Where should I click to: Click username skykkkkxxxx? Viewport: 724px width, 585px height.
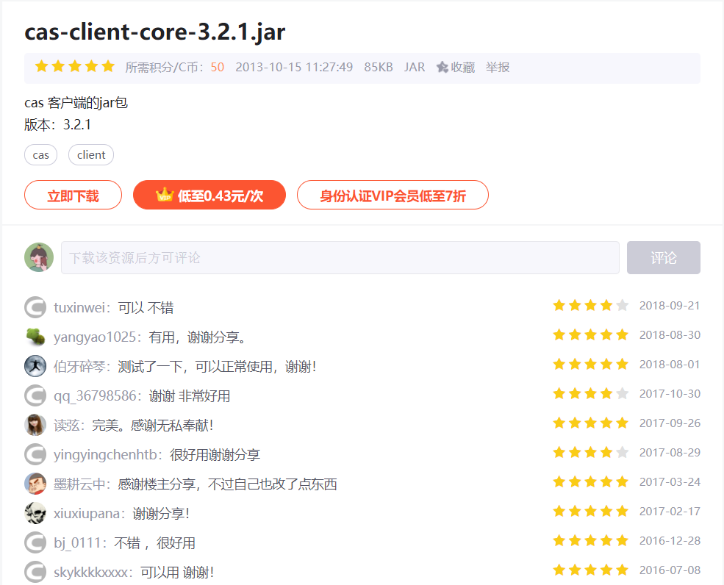(91, 573)
